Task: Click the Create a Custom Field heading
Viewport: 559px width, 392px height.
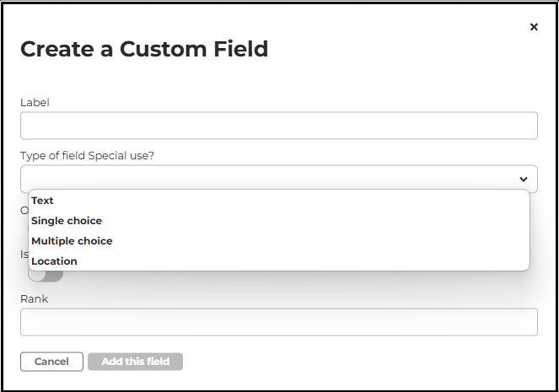Action: (x=144, y=49)
